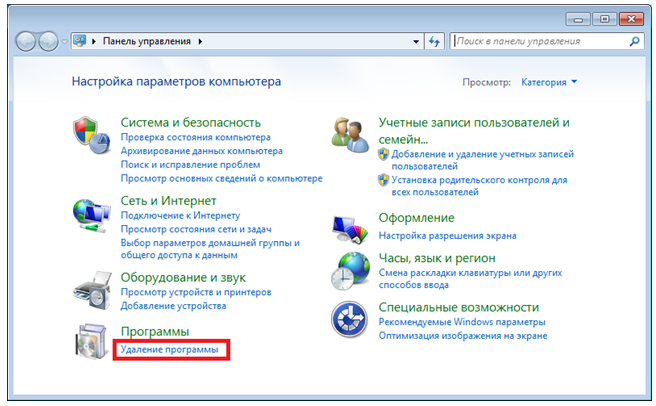Open Программы category heading

click(155, 331)
